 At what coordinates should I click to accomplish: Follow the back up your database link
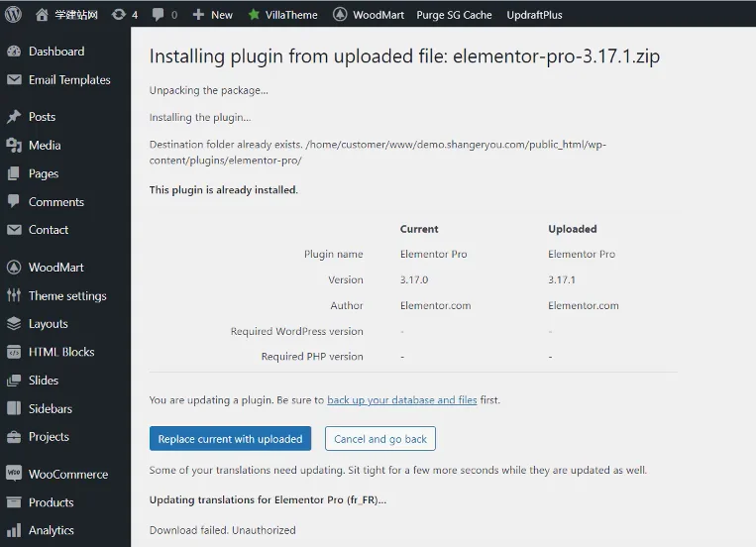point(401,400)
